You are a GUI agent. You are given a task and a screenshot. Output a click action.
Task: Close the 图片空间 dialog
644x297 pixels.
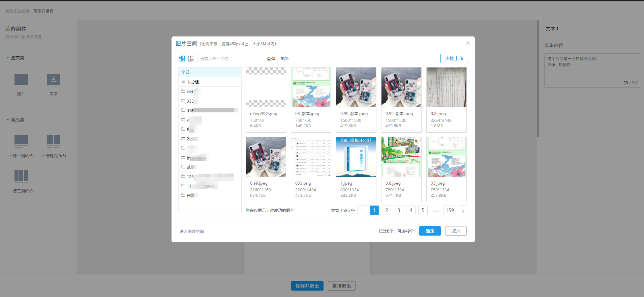[x=468, y=43]
